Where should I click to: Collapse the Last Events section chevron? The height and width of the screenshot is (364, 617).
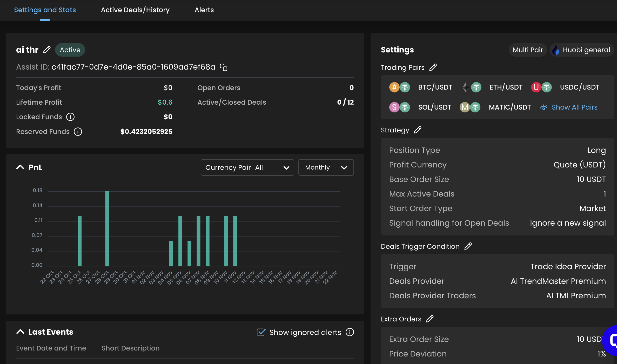[x=20, y=332]
